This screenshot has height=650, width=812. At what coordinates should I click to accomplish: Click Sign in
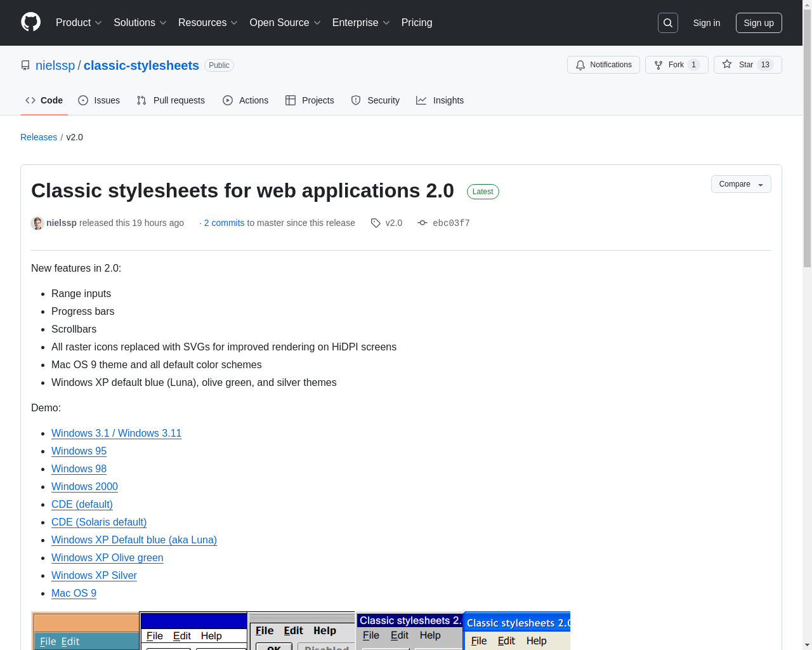707,23
